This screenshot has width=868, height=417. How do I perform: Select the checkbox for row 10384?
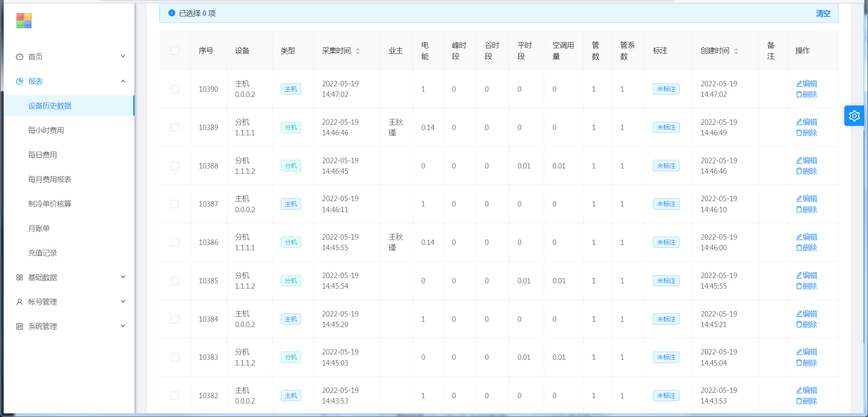175,319
